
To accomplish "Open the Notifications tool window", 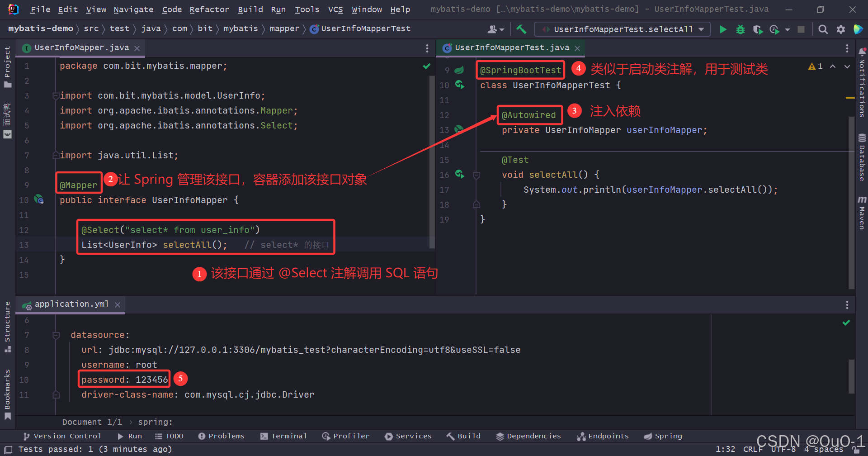I will pos(862,82).
